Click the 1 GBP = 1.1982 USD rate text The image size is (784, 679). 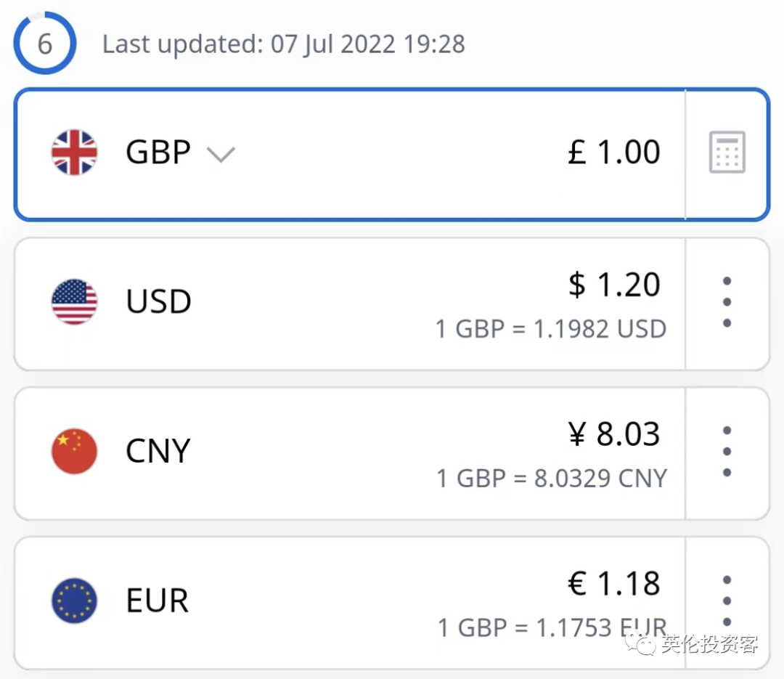click(550, 329)
